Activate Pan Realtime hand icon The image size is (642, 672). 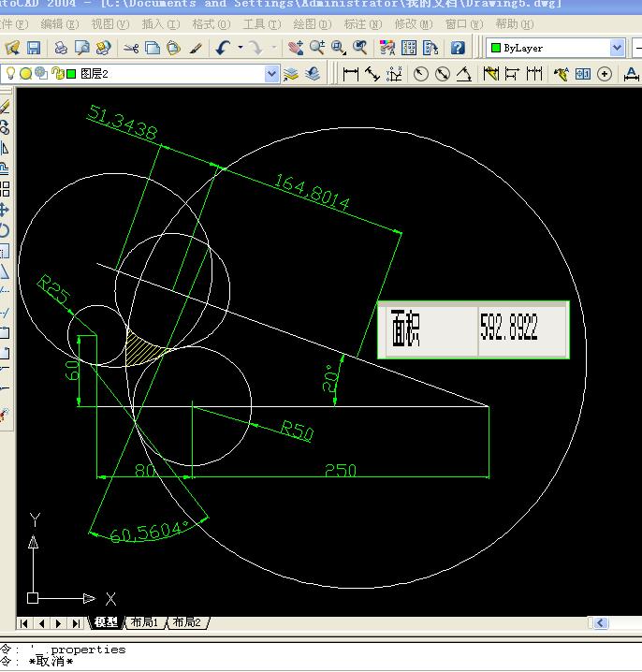(x=296, y=48)
